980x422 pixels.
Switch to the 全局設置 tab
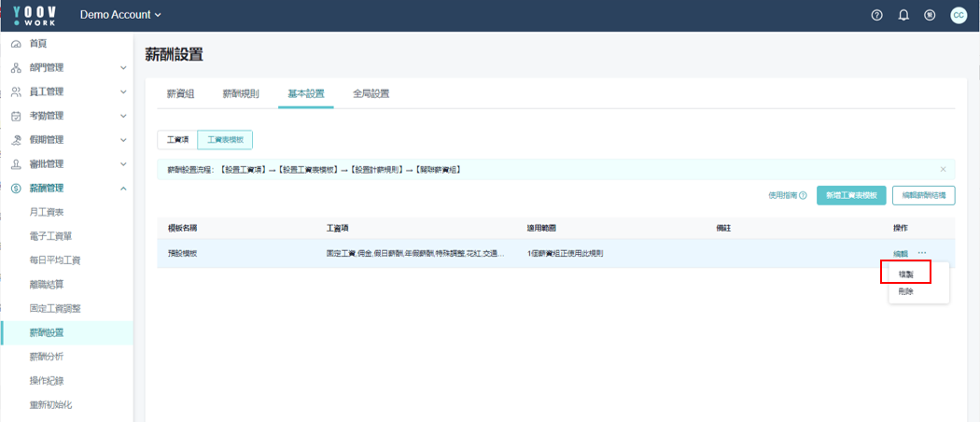point(371,94)
